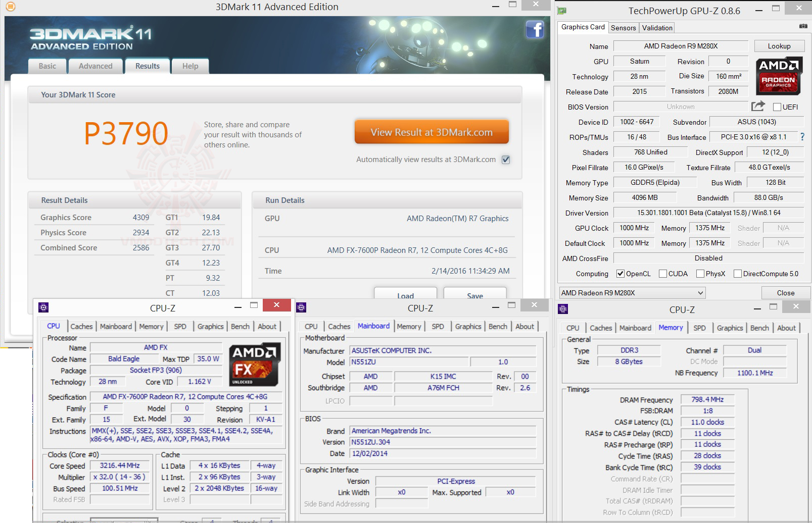Switch to the Basic tab in 3DMark
Viewport: 812px width, 523px height.
pos(47,66)
